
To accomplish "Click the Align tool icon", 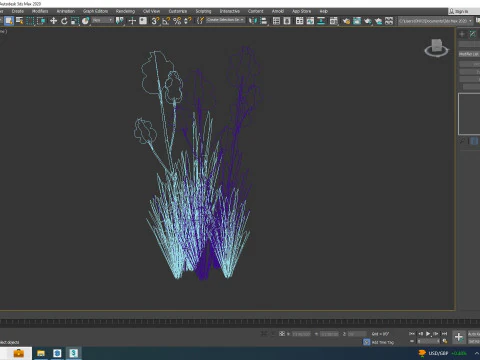I will tap(264, 21).
